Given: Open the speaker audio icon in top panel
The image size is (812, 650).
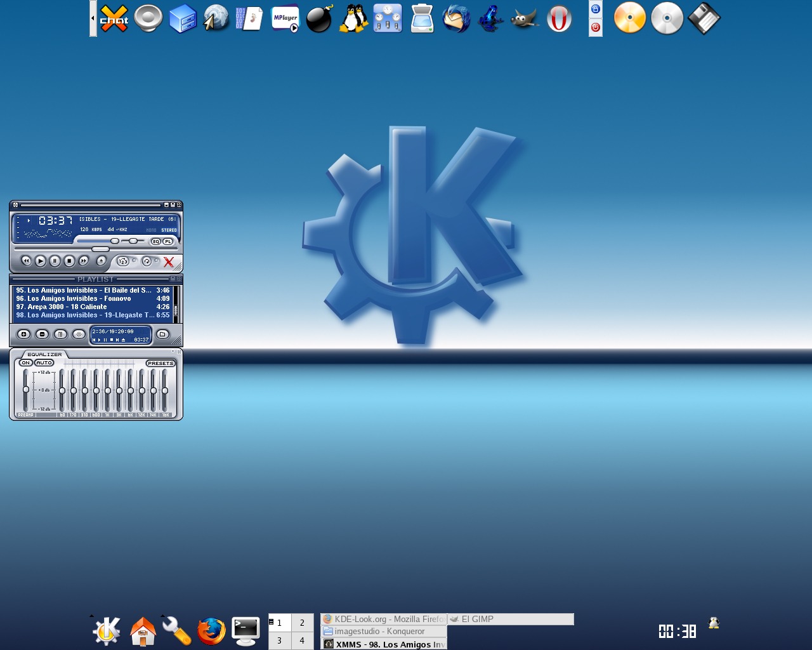Looking at the screenshot, I should pyautogui.click(x=148, y=18).
